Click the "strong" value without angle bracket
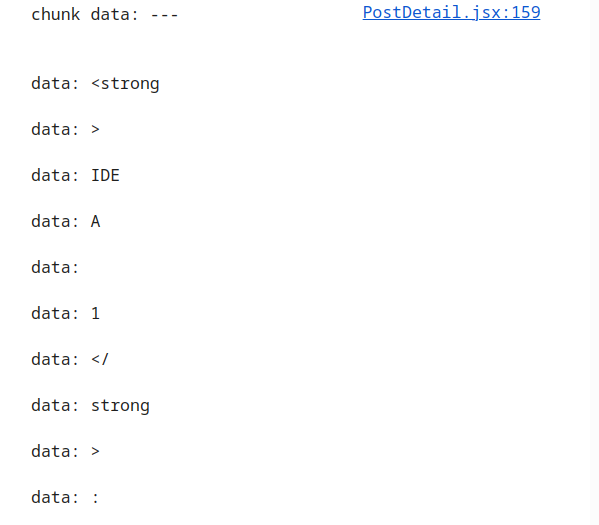Image resolution: width=599 pixels, height=525 pixels. pos(120,406)
